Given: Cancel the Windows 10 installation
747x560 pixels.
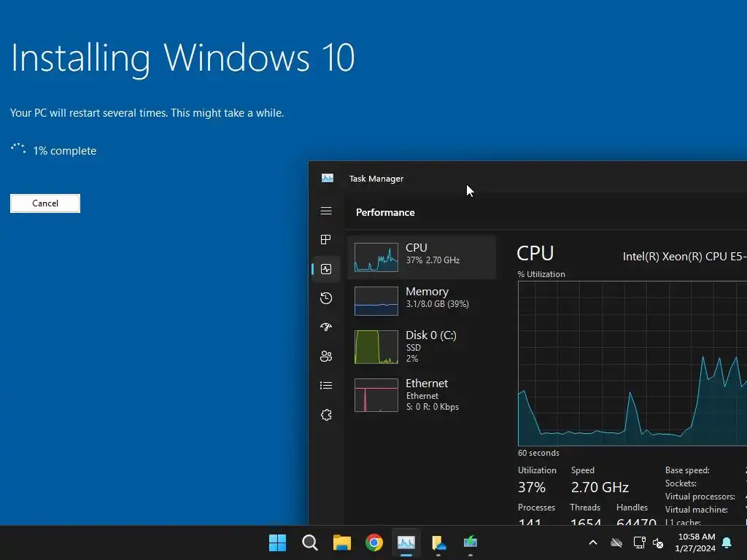Looking at the screenshot, I should tap(45, 203).
